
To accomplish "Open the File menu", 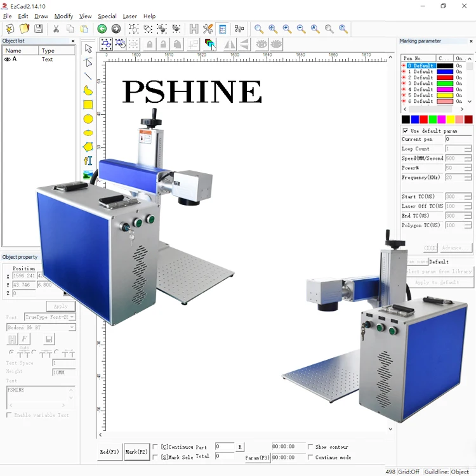I will tap(7, 16).
